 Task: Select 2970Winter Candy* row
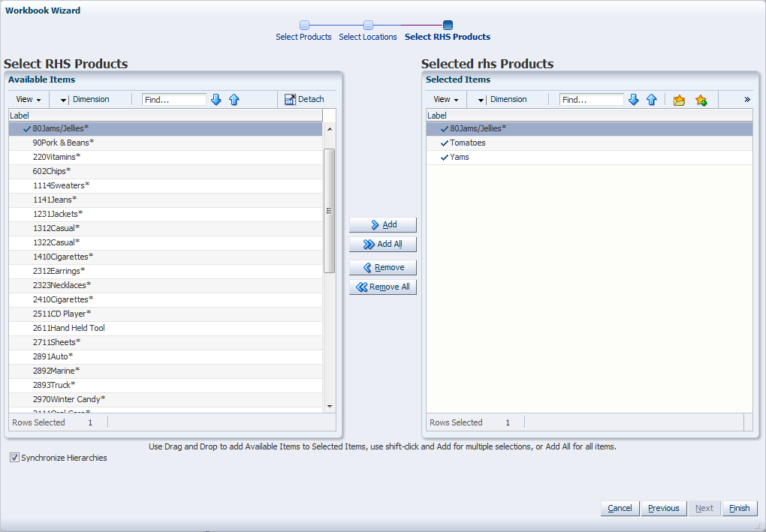[166, 399]
